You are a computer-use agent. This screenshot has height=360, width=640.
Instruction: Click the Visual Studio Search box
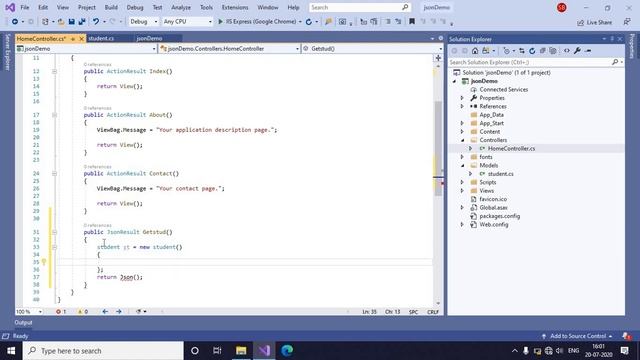point(359,7)
